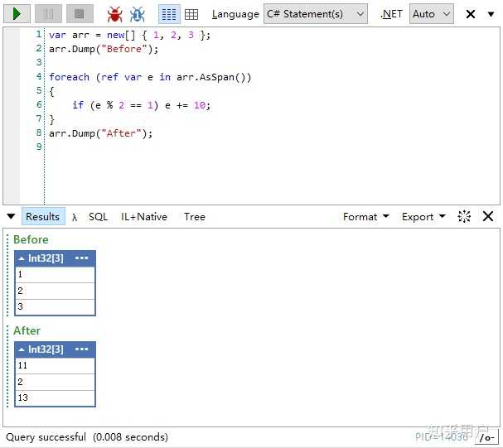Click the blue bug debugger icon

tap(138, 14)
